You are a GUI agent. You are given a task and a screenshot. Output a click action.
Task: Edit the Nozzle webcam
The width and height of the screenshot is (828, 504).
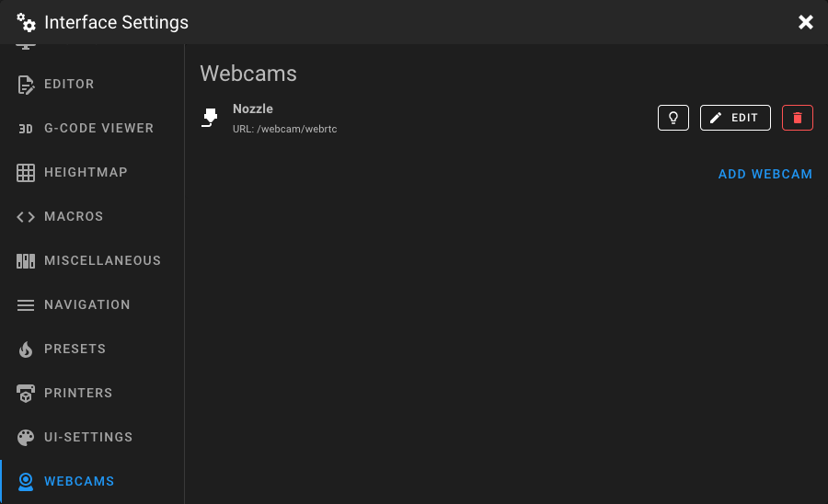(x=735, y=118)
